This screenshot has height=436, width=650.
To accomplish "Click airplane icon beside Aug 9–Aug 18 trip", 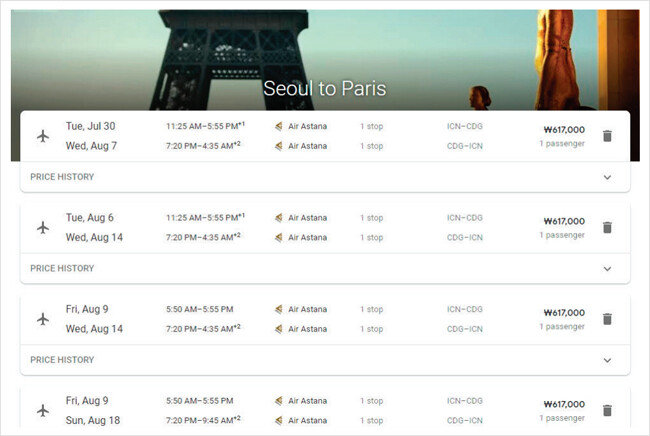I will (43, 411).
